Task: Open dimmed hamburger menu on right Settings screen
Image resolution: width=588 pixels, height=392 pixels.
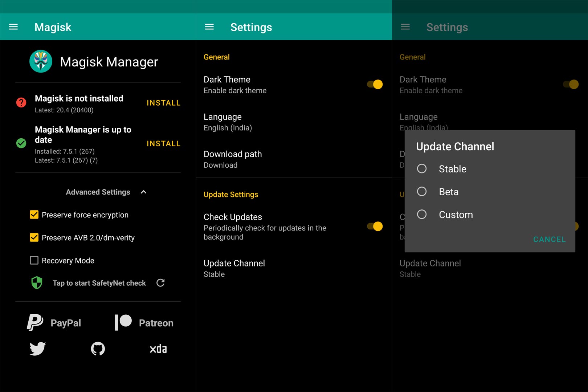Action: click(x=405, y=27)
